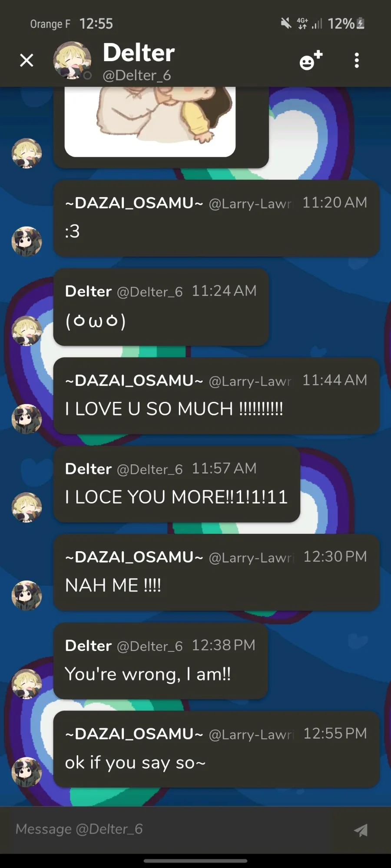The image size is (391, 868).
Task: Tap Delter avatar beside '(ὀωὀ)' message
Action: tap(27, 330)
